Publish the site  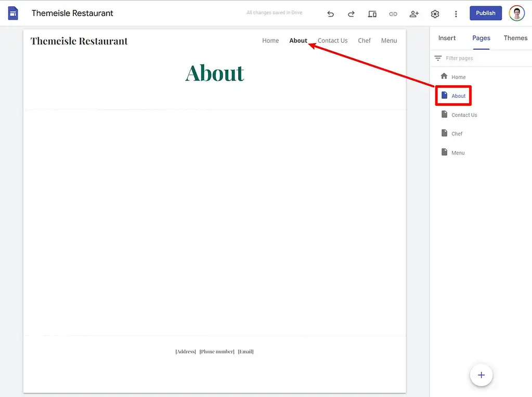(x=486, y=13)
